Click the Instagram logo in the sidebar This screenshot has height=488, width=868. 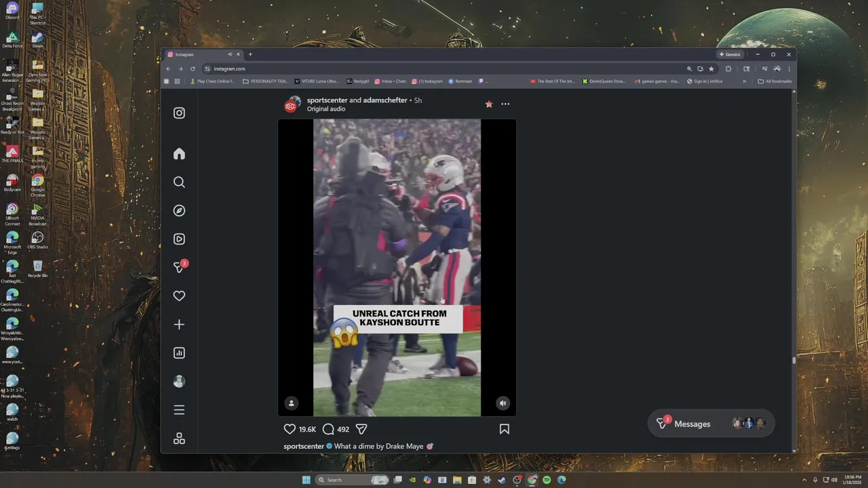tap(179, 113)
